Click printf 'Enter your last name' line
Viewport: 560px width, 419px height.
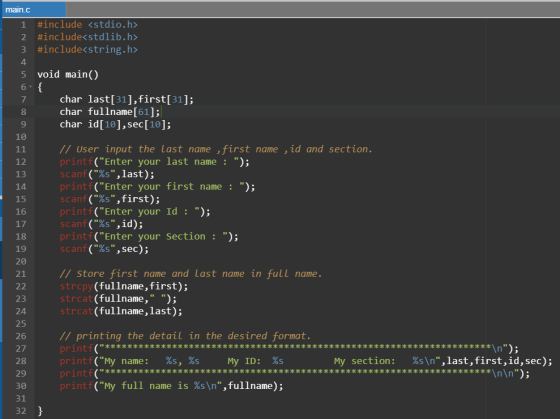pyautogui.click(x=154, y=161)
